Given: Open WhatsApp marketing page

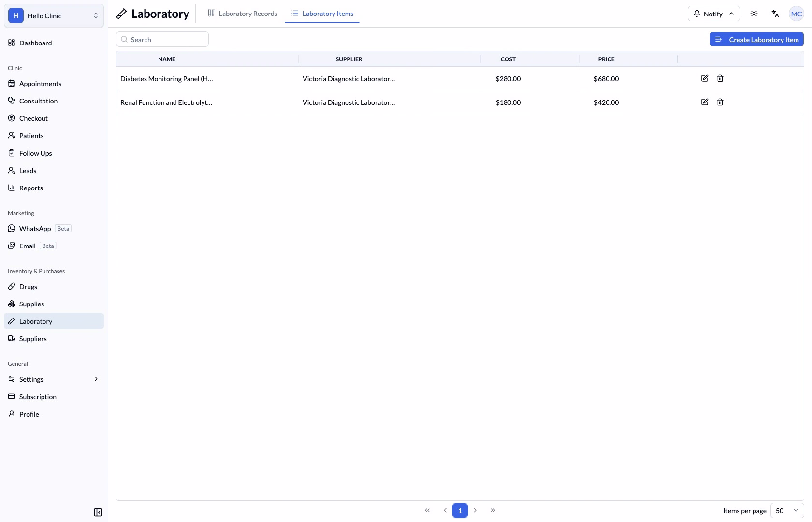Looking at the screenshot, I should tap(54, 228).
